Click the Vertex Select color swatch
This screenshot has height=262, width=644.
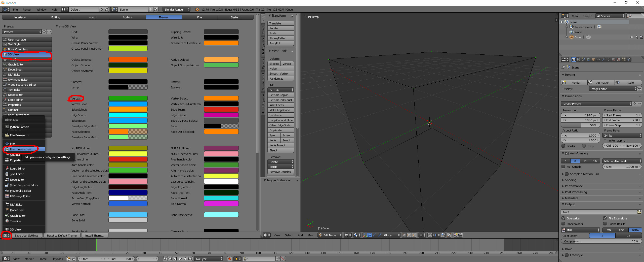221,98
